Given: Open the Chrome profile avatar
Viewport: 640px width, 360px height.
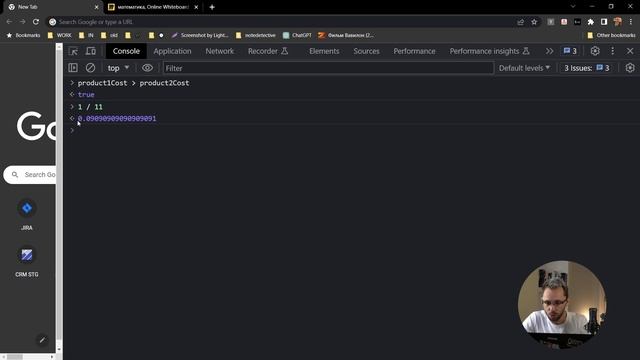Looking at the screenshot, I should point(618,22).
